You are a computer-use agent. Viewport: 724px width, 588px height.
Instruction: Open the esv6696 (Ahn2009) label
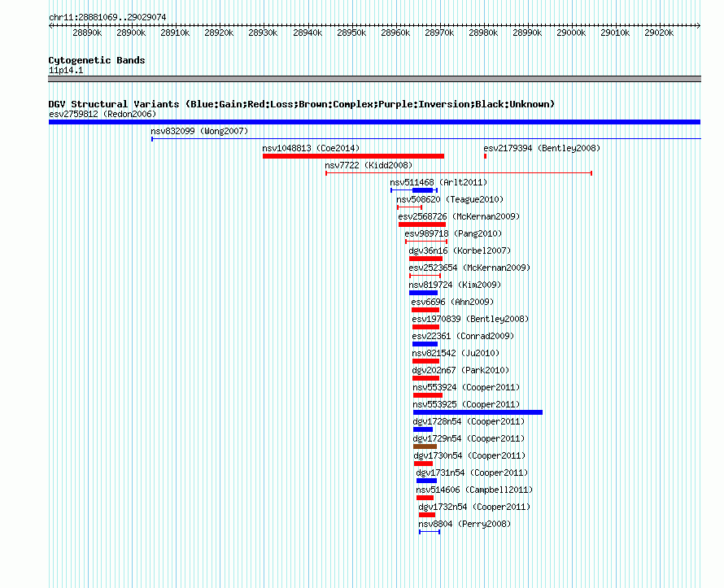pyautogui.click(x=452, y=302)
